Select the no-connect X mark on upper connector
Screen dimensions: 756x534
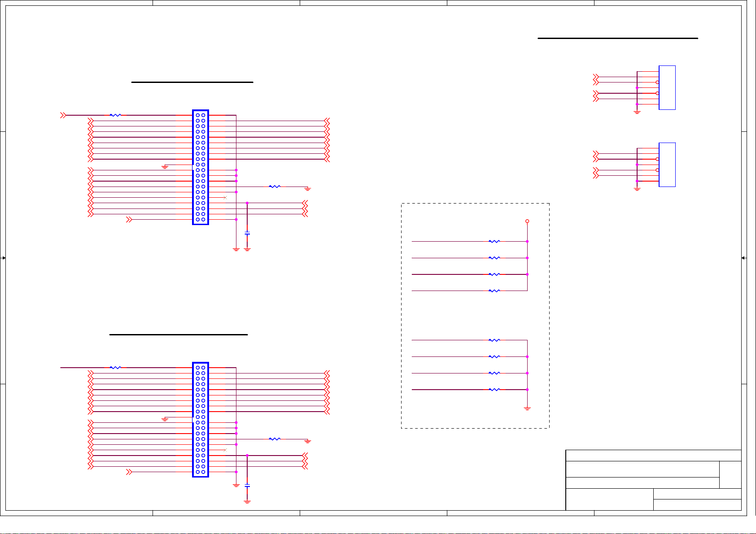[x=225, y=198]
